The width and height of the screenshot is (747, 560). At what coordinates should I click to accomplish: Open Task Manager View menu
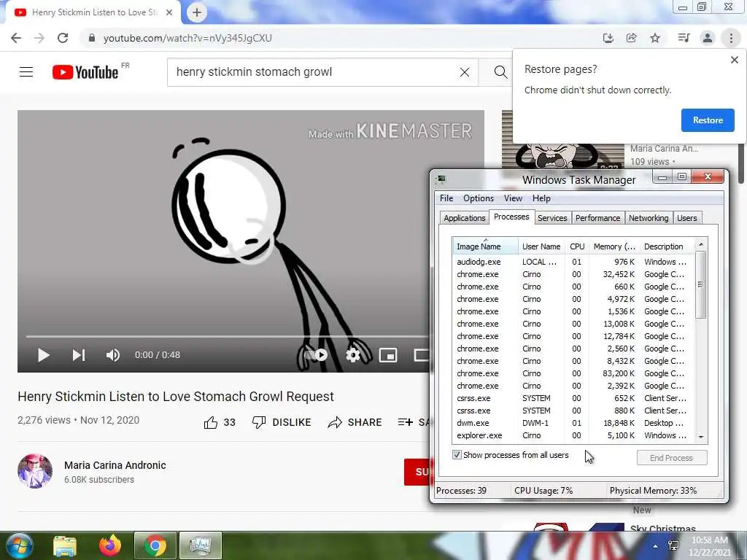tap(513, 198)
